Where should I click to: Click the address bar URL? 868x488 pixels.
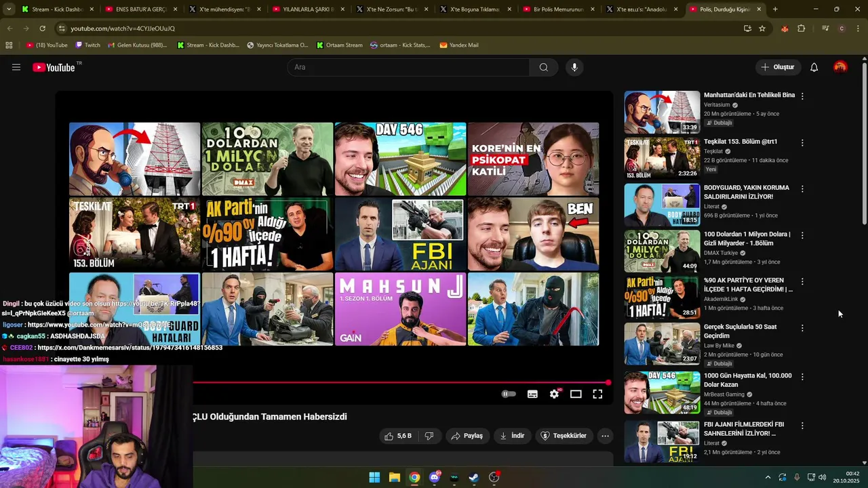pyautogui.click(x=123, y=28)
